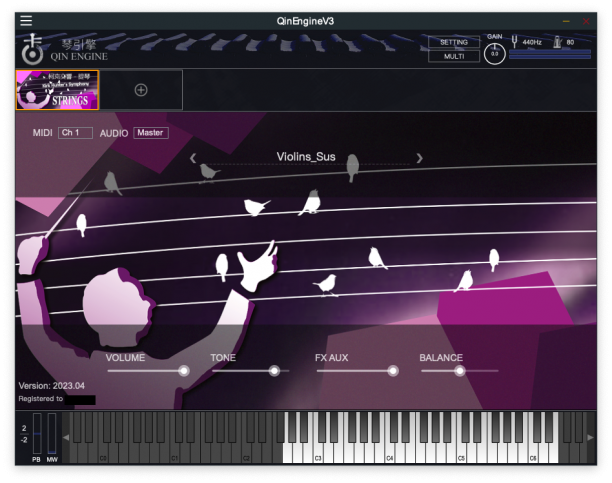
Task: Click the Version: 2023.04 text
Action: 52,386
